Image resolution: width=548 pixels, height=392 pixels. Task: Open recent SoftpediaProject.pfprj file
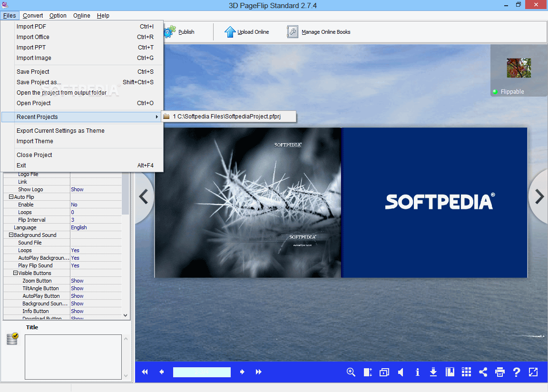(228, 117)
